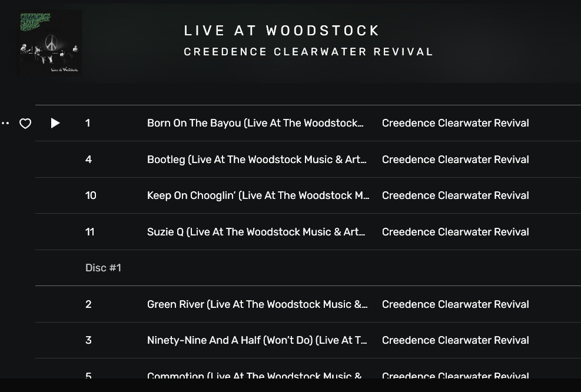Screen dimensions: 581x392
Task: Click the Creedence Clearwater Revival header subtitle
Action: pyautogui.click(x=308, y=51)
